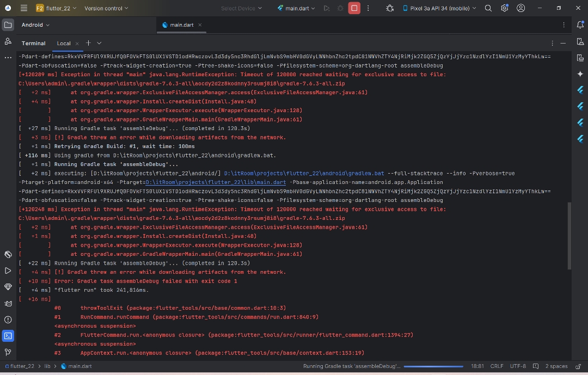Open the Project folder tool window
The image size is (588, 375).
[8, 25]
